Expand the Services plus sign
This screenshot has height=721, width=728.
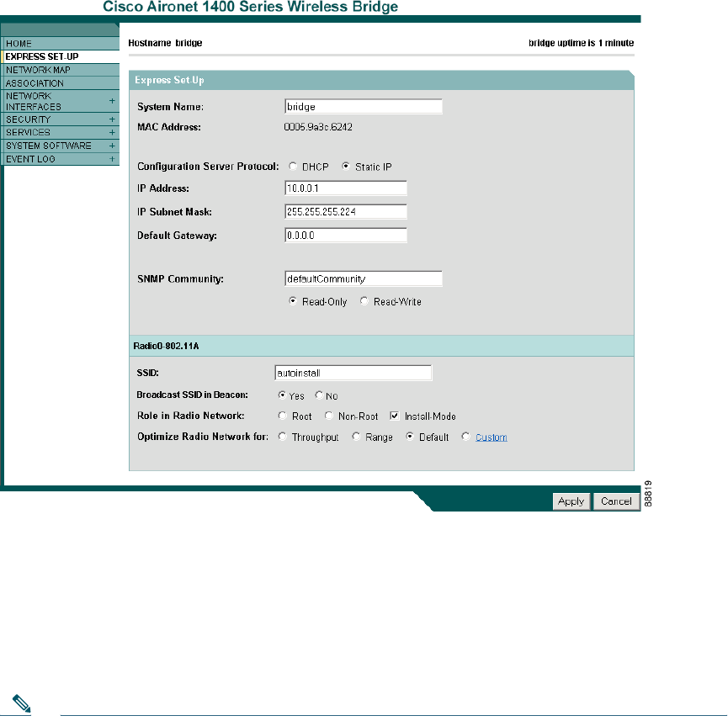112,132
